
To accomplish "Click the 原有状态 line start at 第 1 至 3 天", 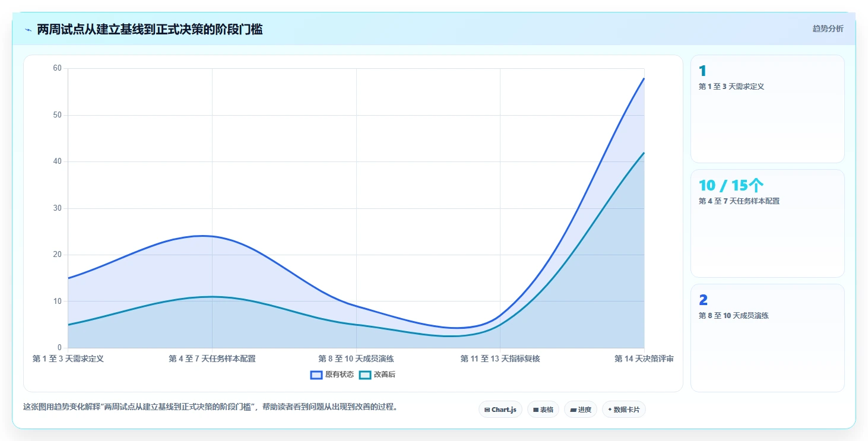I will click(68, 278).
